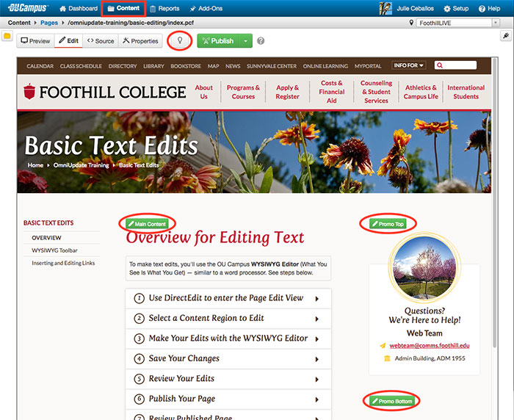Click the MYPORTAL link
Viewport: 514px width, 420px height.
368,66
